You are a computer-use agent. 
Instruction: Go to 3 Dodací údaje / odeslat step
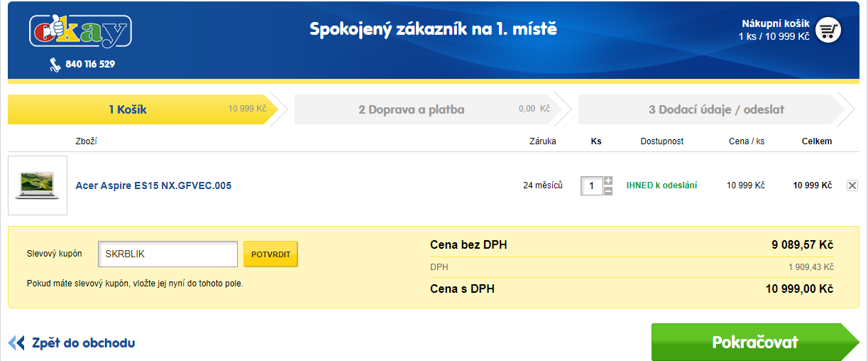[x=718, y=109]
